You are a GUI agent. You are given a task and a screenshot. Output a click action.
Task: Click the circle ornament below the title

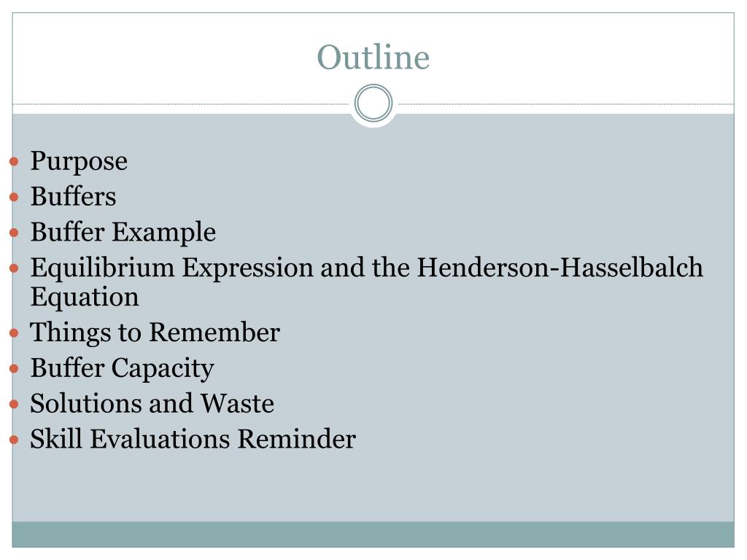tap(373, 104)
